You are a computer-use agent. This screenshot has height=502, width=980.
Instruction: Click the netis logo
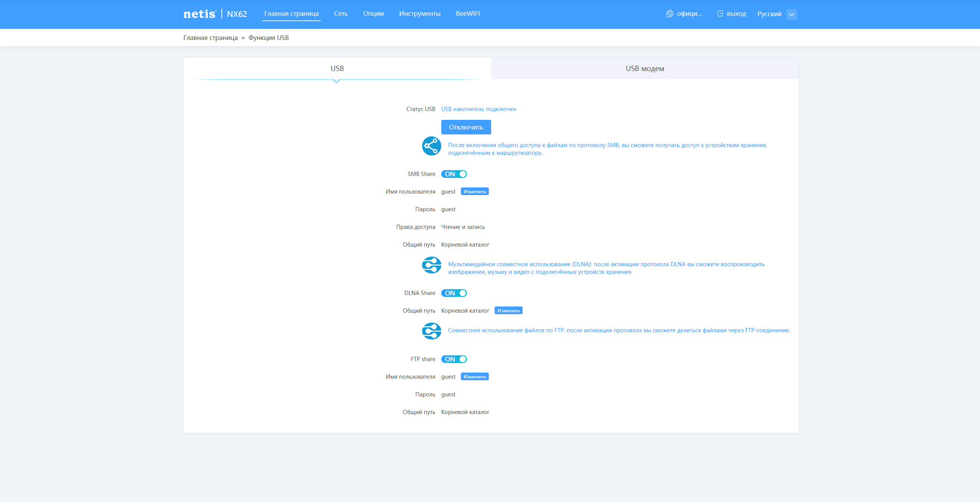200,14
